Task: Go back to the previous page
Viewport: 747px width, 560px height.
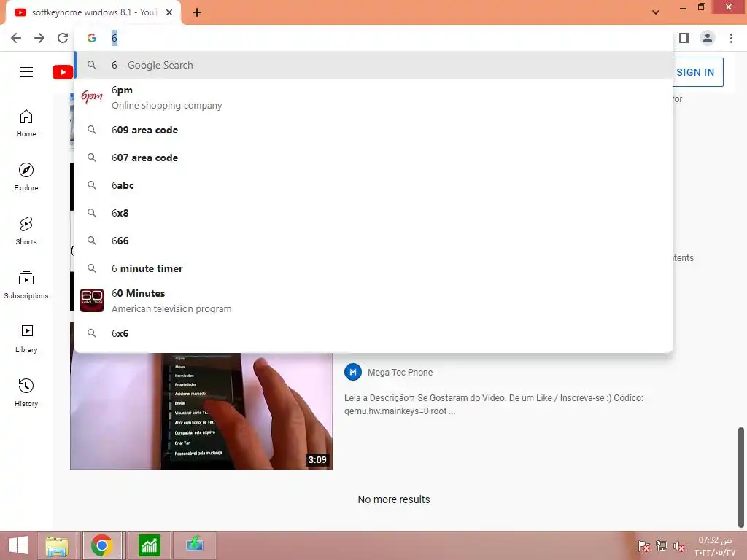Action: coord(16,38)
